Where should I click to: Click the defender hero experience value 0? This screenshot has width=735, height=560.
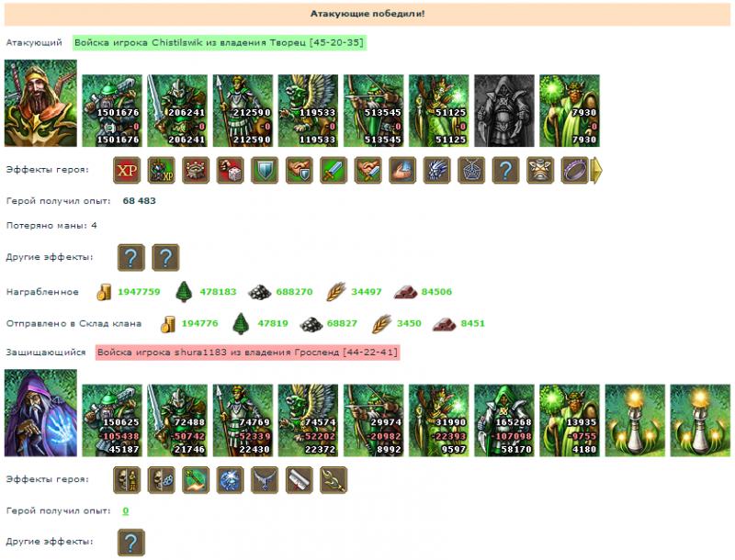(126, 510)
